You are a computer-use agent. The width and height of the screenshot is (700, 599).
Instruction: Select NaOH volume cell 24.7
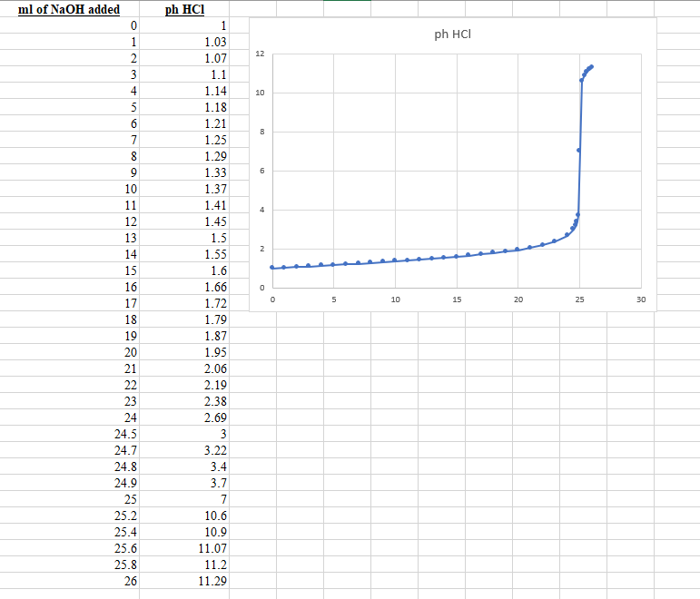(x=69, y=450)
